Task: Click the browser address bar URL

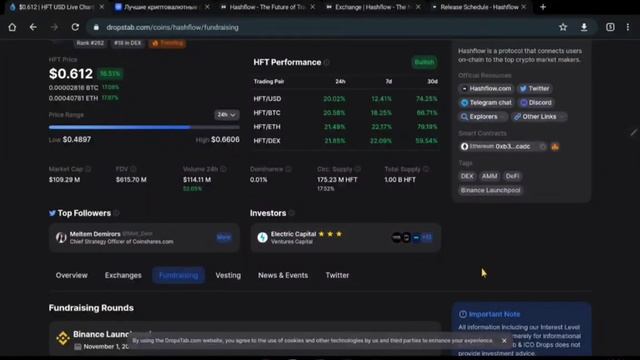Action: (x=172, y=27)
